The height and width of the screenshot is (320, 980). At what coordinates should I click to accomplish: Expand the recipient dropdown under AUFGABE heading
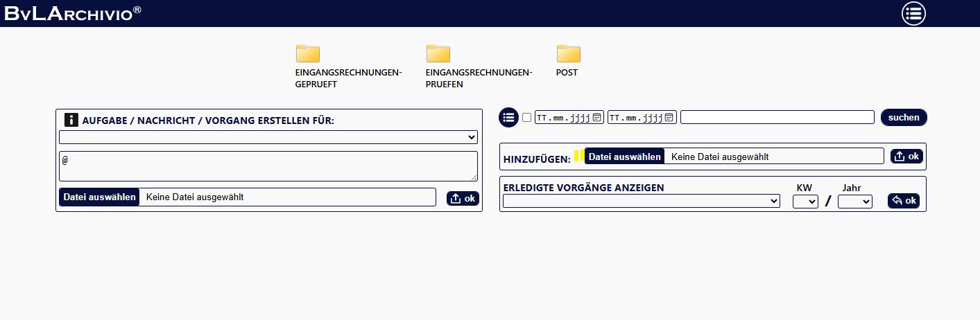(268, 137)
